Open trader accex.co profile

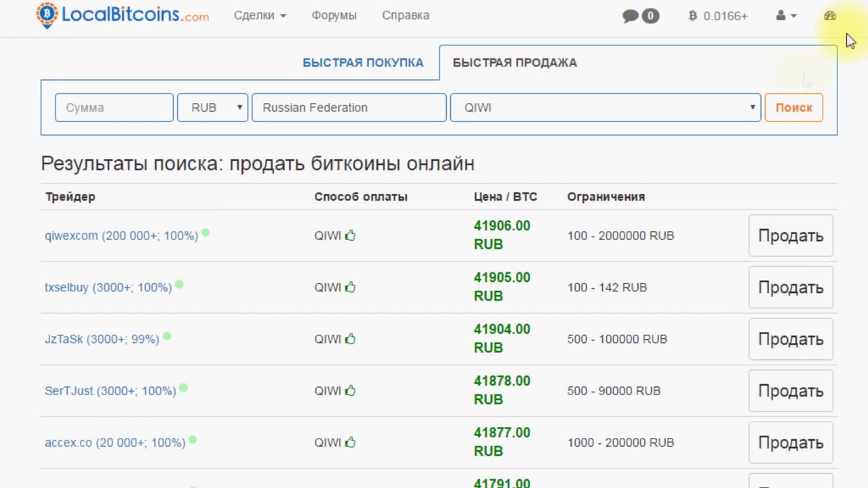(x=115, y=443)
